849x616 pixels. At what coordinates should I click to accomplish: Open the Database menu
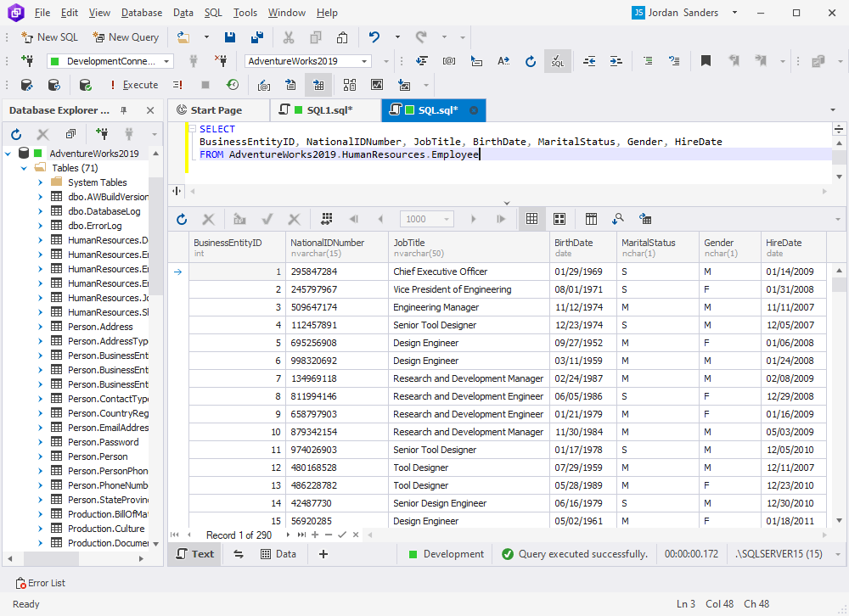click(x=141, y=12)
